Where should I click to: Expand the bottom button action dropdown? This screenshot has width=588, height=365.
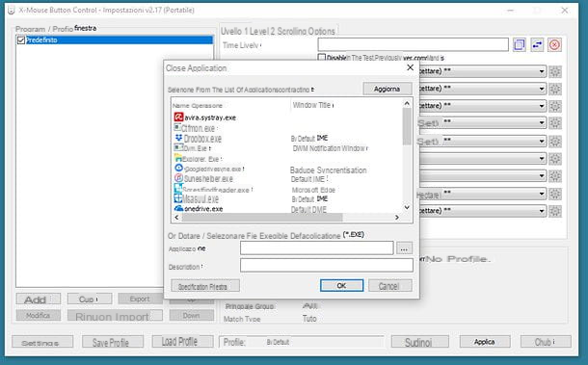pyautogui.click(x=542, y=211)
